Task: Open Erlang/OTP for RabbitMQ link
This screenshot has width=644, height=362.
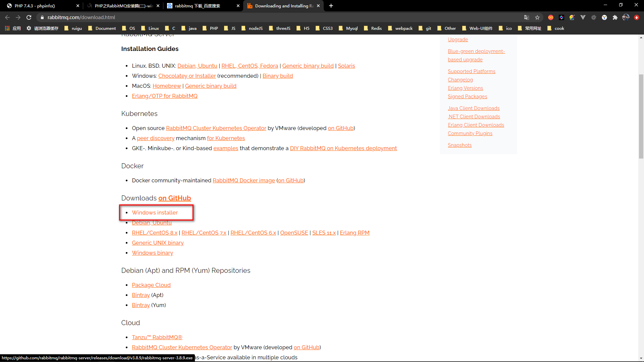Action: [164, 96]
